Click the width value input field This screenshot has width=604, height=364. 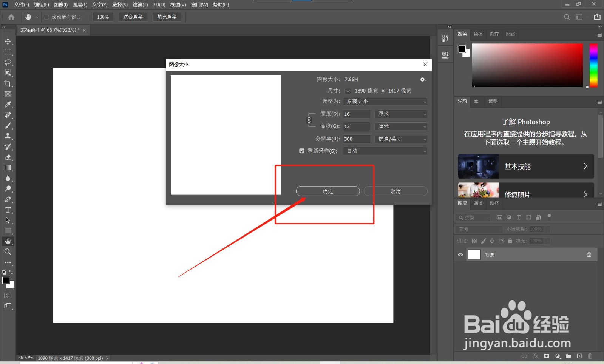click(x=357, y=114)
